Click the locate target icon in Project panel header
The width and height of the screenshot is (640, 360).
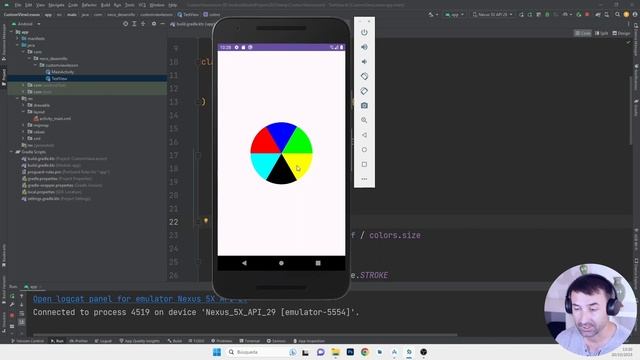[x=125, y=24]
